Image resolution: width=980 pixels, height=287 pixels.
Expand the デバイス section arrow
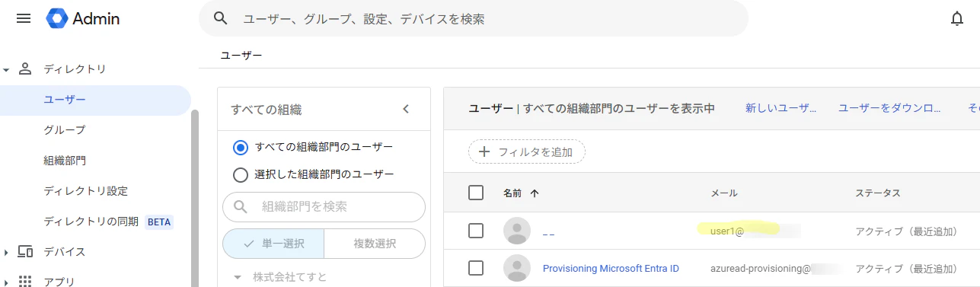[x=6, y=252]
